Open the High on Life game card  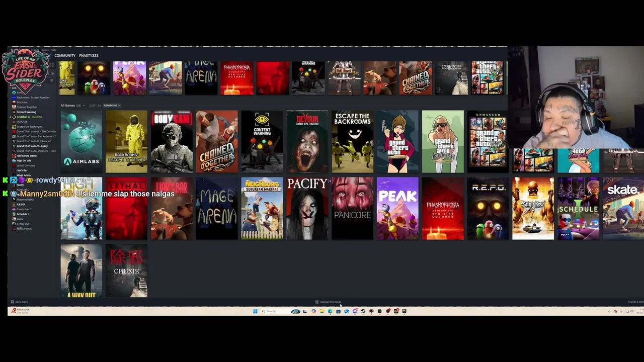(x=81, y=208)
